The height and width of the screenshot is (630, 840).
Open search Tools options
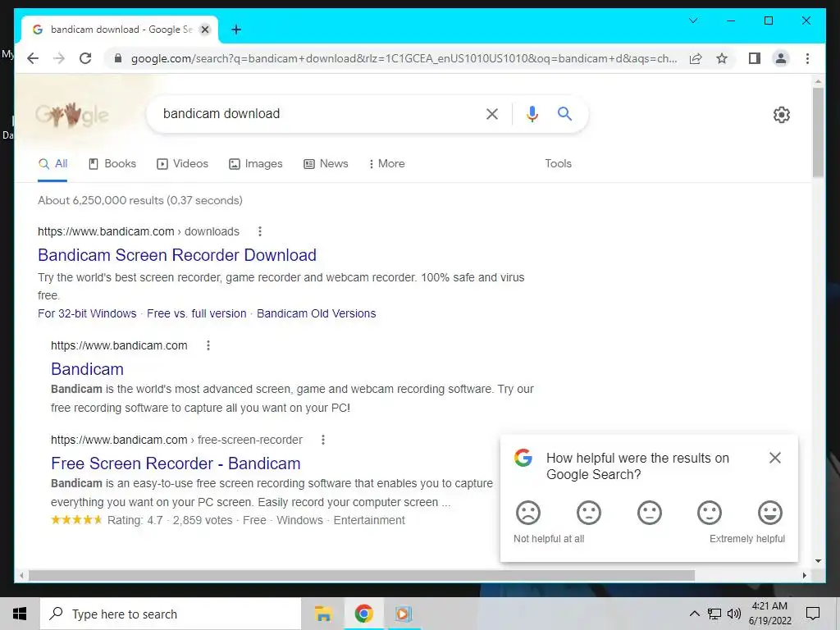click(558, 164)
